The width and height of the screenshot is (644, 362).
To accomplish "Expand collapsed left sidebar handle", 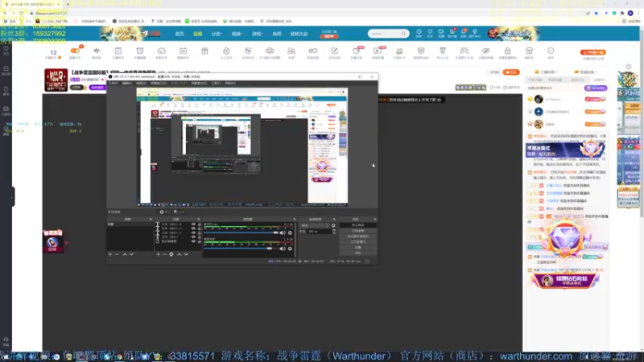I will (x=13, y=196).
